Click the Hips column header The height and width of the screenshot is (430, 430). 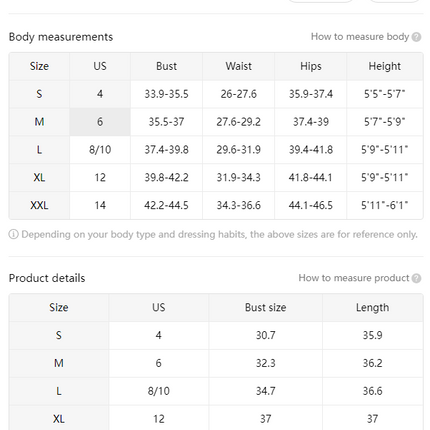tap(311, 66)
